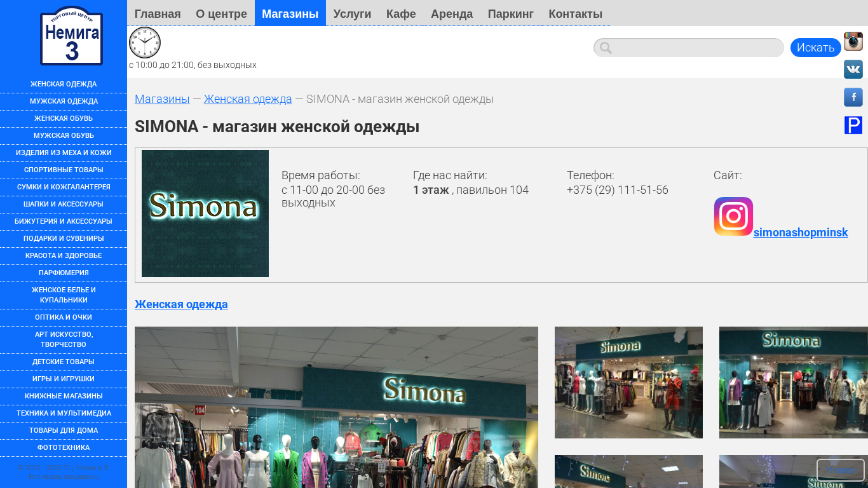Open the middle Simona storefront thumbnail in the top row
The height and width of the screenshot is (488, 868).
(x=628, y=383)
